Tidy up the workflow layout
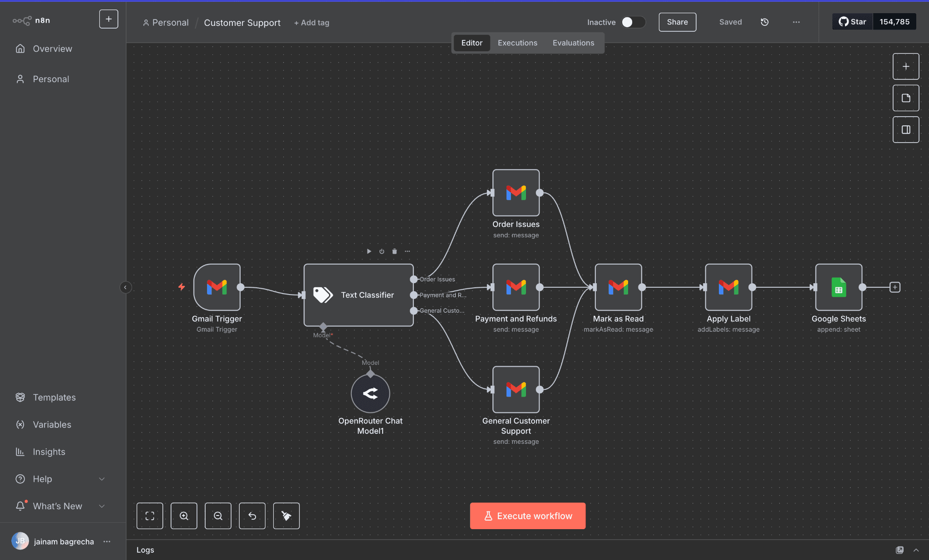This screenshot has width=929, height=560. [x=286, y=516]
